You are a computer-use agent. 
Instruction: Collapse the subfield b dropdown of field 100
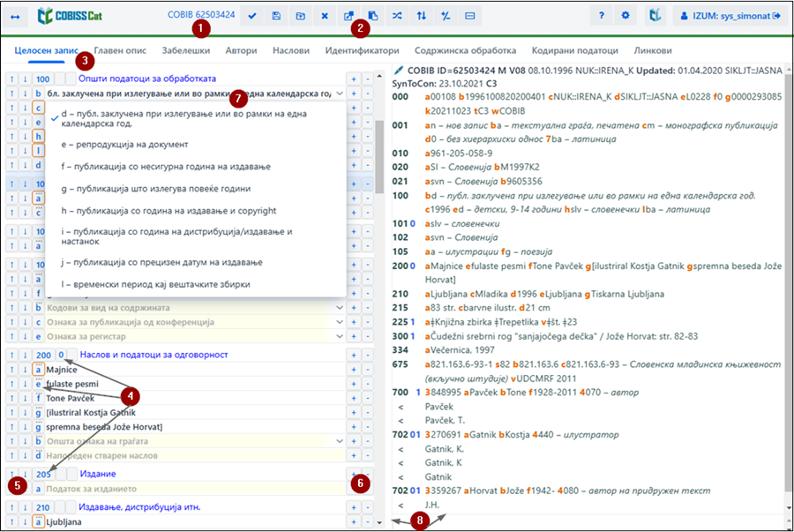(340, 94)
